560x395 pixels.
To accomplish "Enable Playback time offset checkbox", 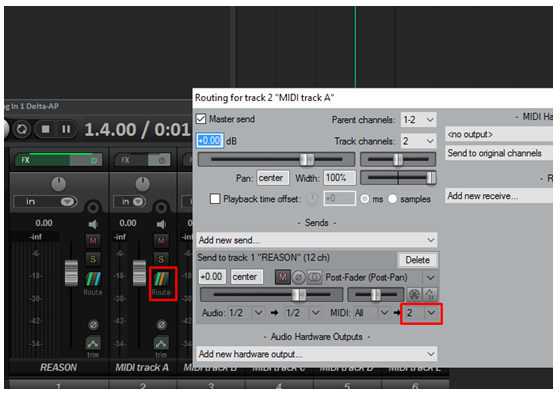I will (215, 199).
